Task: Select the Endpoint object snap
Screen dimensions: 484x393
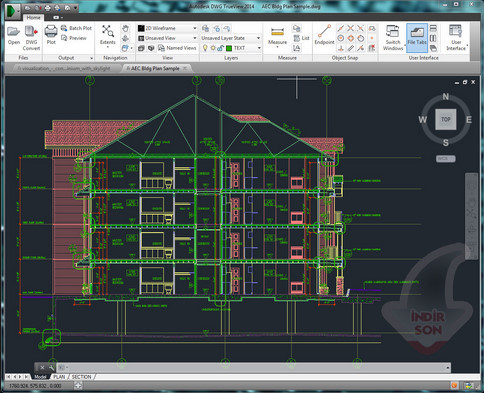Action: point(324,35)
